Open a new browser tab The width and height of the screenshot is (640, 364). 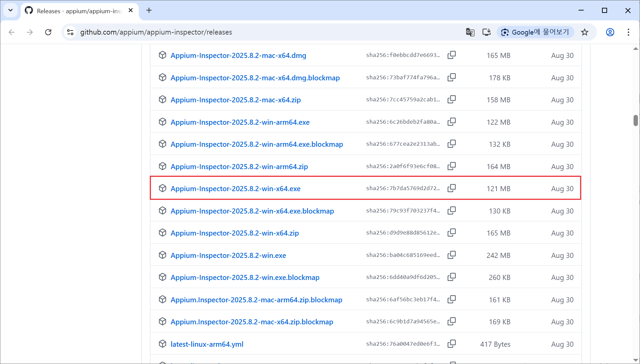(x=149, y=10)
